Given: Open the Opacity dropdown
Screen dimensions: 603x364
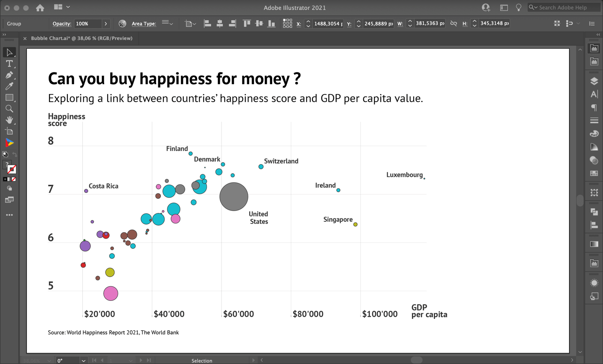Looking at the screenshot, I should pos(106,23).
